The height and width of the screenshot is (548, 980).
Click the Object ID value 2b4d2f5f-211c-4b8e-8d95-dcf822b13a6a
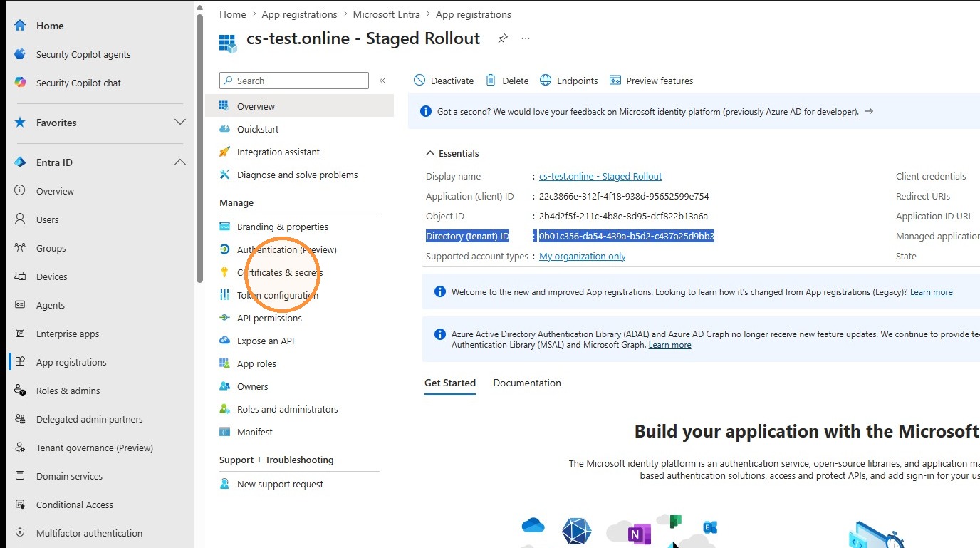(623, 216)
